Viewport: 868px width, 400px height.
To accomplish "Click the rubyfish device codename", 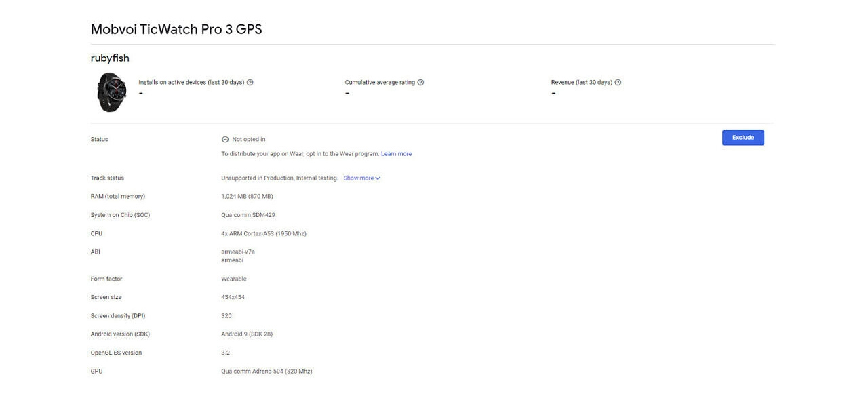I will tap(110, 58).
